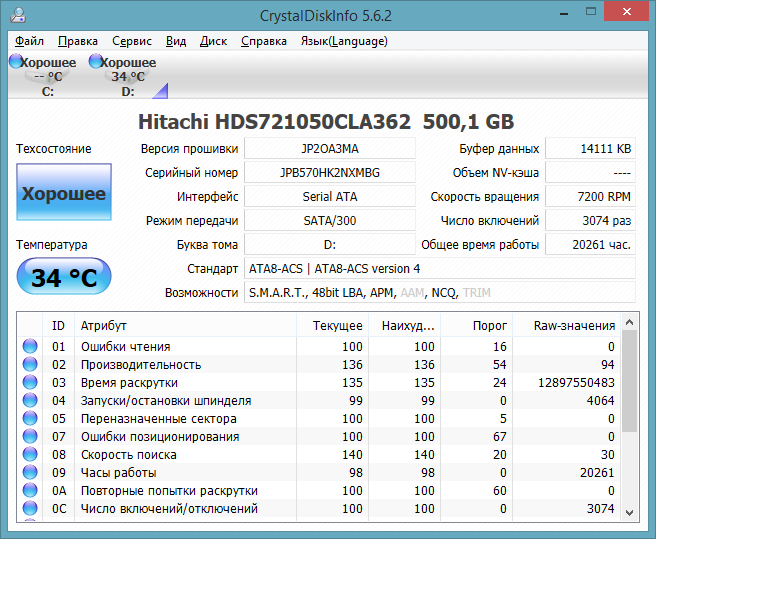Select the Ошибки чтения attribute text

[125, 347]
